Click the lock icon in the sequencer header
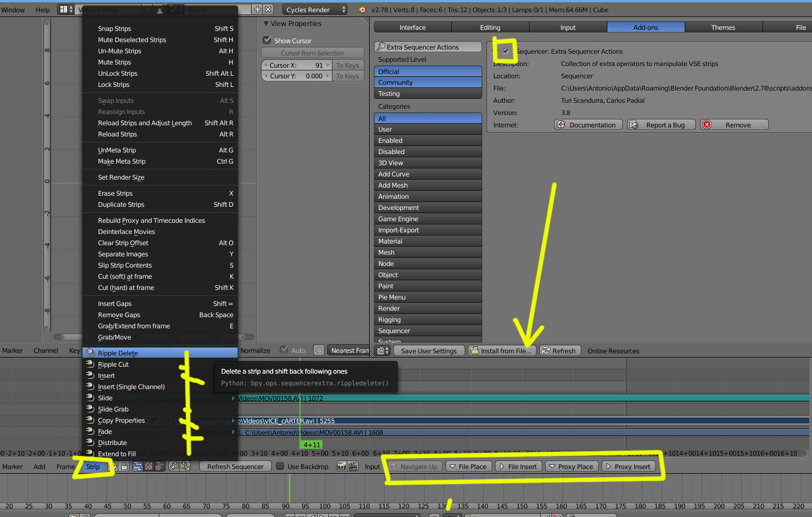 click(x=124, y=466)
